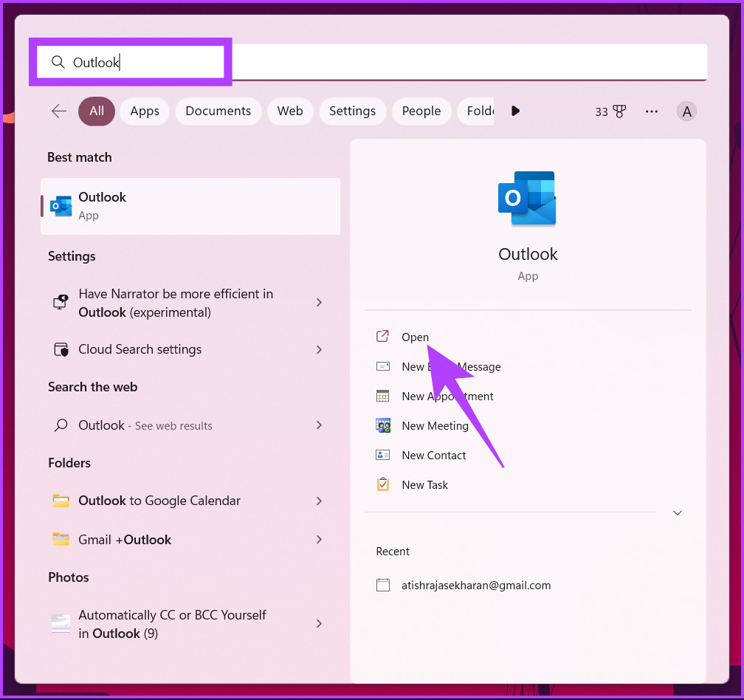Image resolution: width=744 pixels, height=700 pixels.
Task: Click Open to launch Outlook
Action: 415,337
